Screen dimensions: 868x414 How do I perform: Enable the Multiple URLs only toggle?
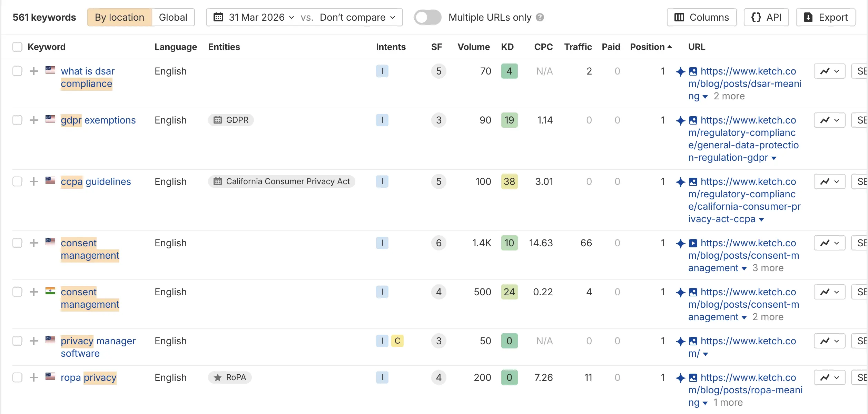pyautogui.click(x=427, y=17)
